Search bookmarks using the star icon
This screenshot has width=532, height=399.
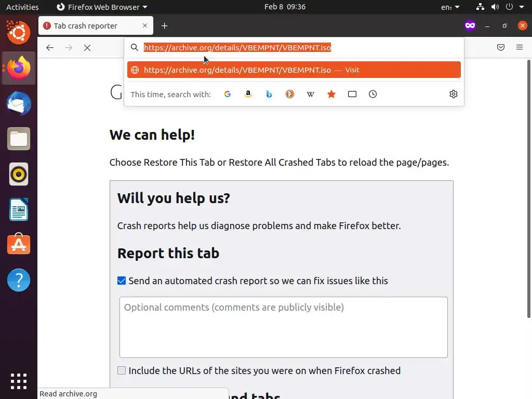click(331, 95)
